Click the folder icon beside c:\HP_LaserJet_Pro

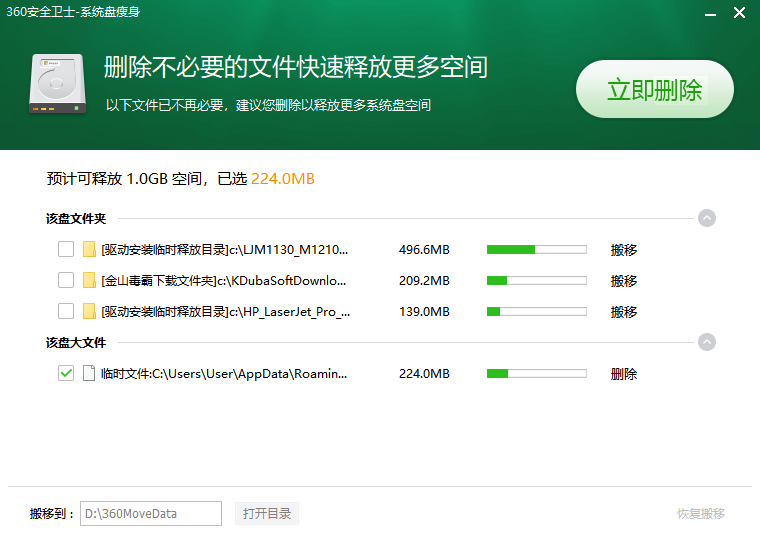point(89,312)
